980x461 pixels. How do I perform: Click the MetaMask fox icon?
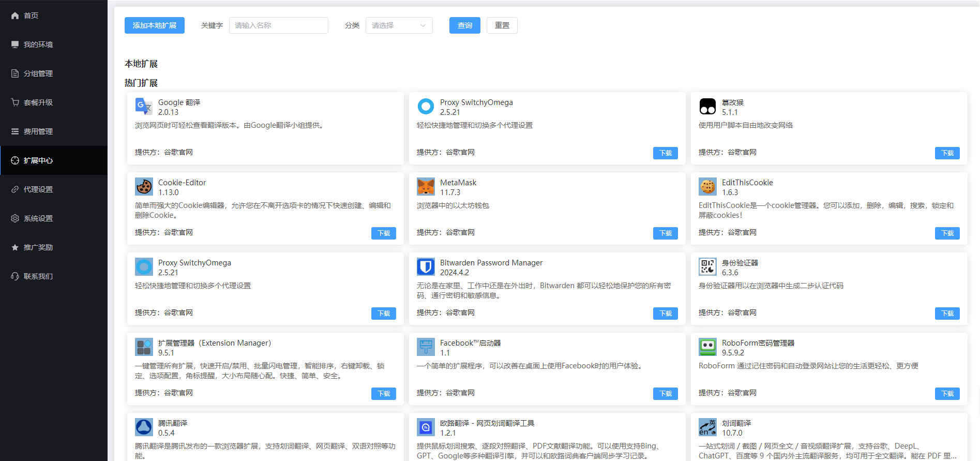pos(426,187)
